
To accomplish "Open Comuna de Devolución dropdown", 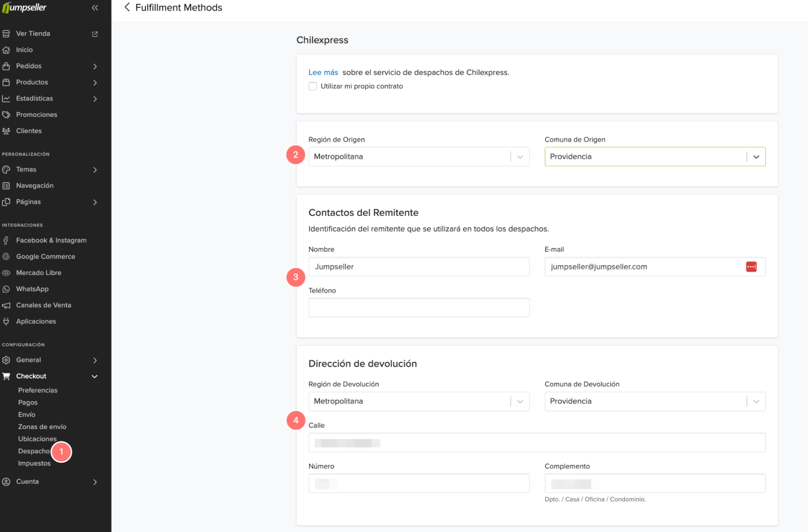I will pyautogui.click(x=655, y=401).
